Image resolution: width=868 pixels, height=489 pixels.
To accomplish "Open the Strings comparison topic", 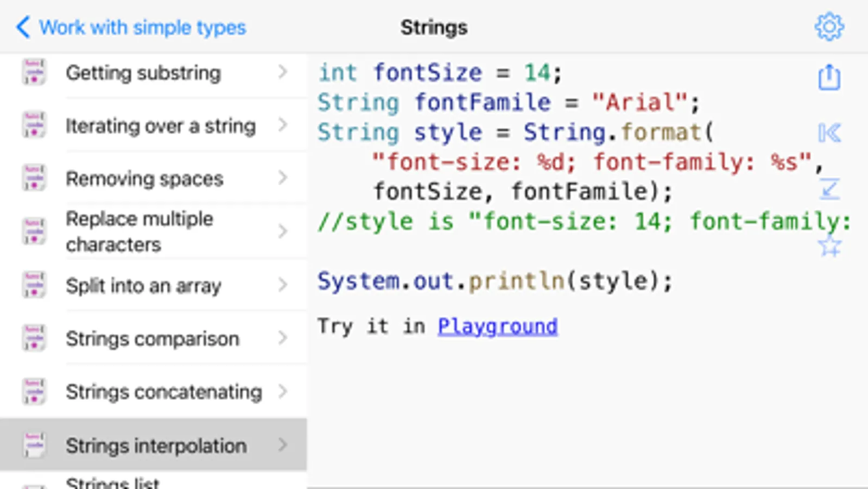I will (x=152, y=339).
